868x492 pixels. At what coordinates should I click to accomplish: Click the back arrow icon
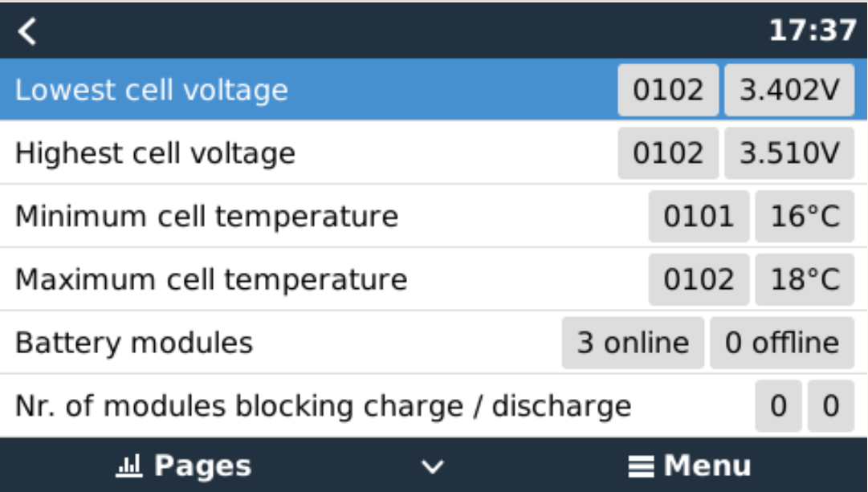pos(28,31)
